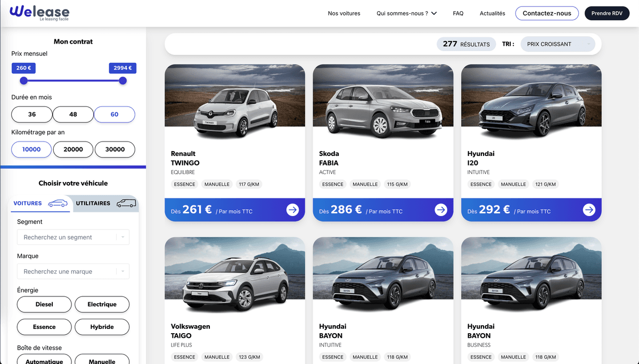Image resolution: width=639 pixels, height=364 pixels.
Task: Open the Skoda Fabia car image
Action: pos(383,103)
